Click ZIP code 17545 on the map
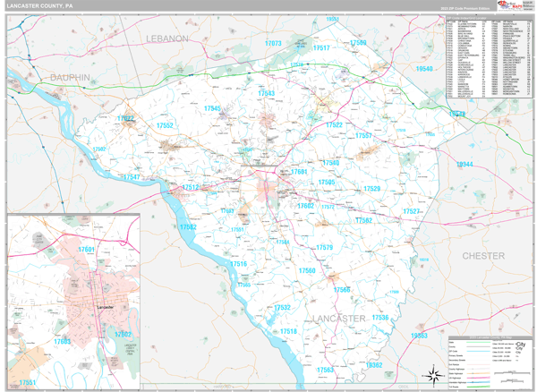The height and width of the screenshot is (392, 537). point(212,108)
